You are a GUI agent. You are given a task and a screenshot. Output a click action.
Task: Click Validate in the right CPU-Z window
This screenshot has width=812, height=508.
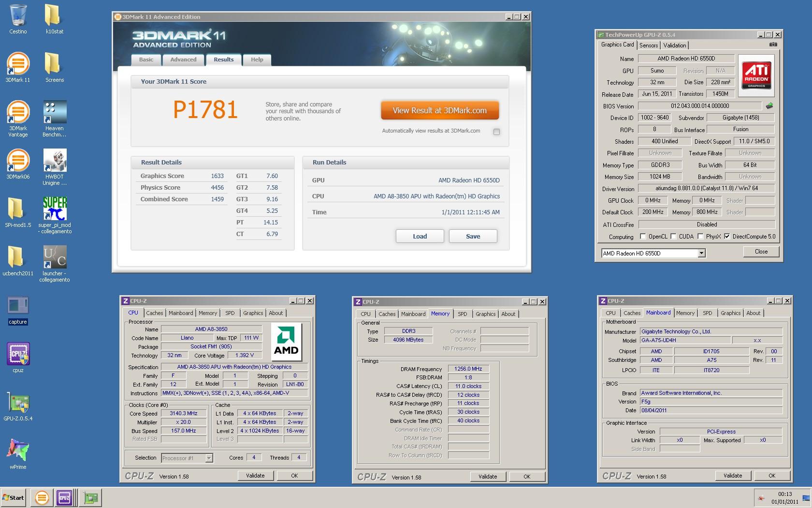click(x=733, y=476)
